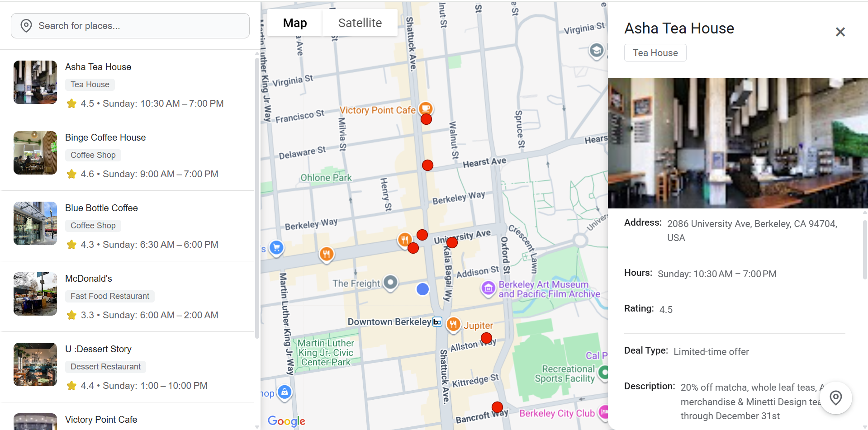Click the blue shopping bag map icon

[285, 392]
